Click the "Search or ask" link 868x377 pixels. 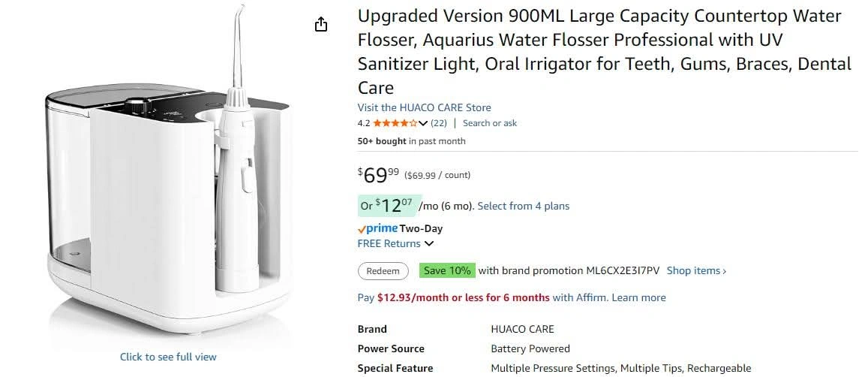point(489,123)
